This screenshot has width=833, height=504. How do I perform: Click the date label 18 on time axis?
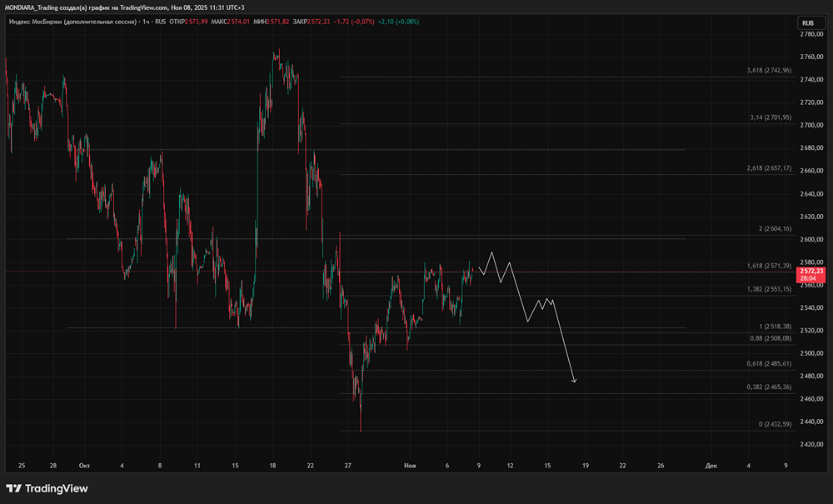click(272, 466)
